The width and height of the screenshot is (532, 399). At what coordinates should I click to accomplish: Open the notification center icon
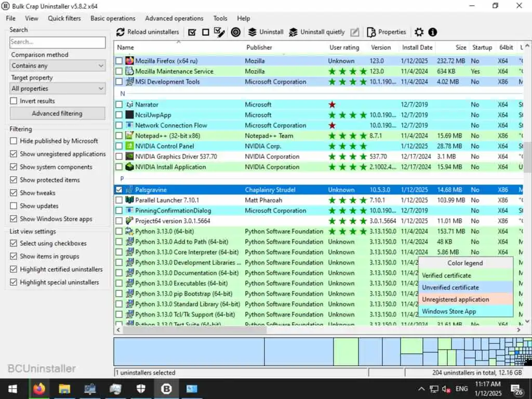[x=517, y=390]
